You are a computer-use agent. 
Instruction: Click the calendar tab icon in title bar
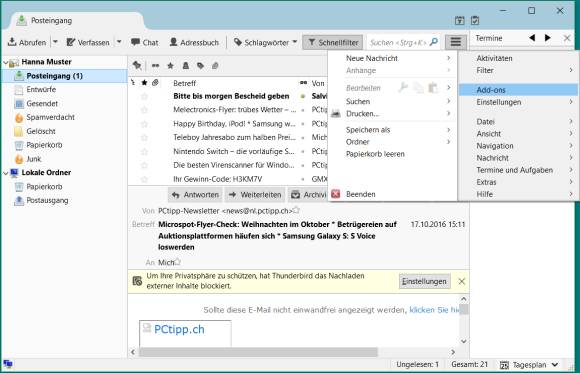pyautogui.click(x=459, y=21)
